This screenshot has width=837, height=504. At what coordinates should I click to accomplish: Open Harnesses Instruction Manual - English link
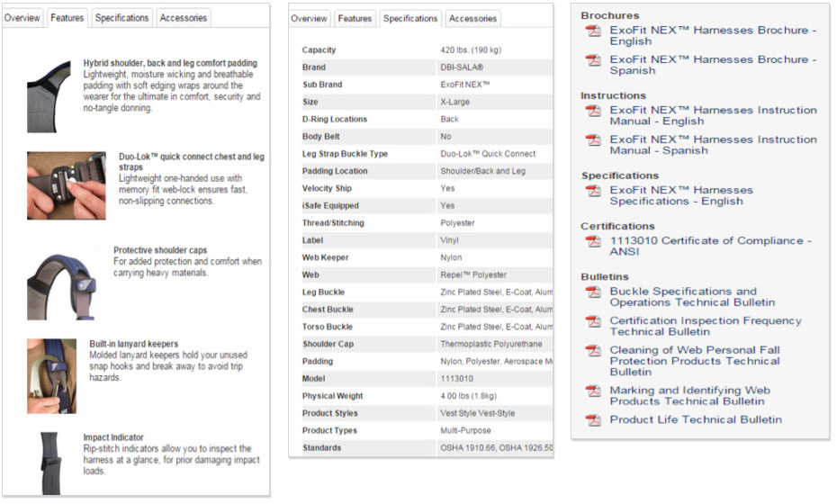tap(713, 116)
